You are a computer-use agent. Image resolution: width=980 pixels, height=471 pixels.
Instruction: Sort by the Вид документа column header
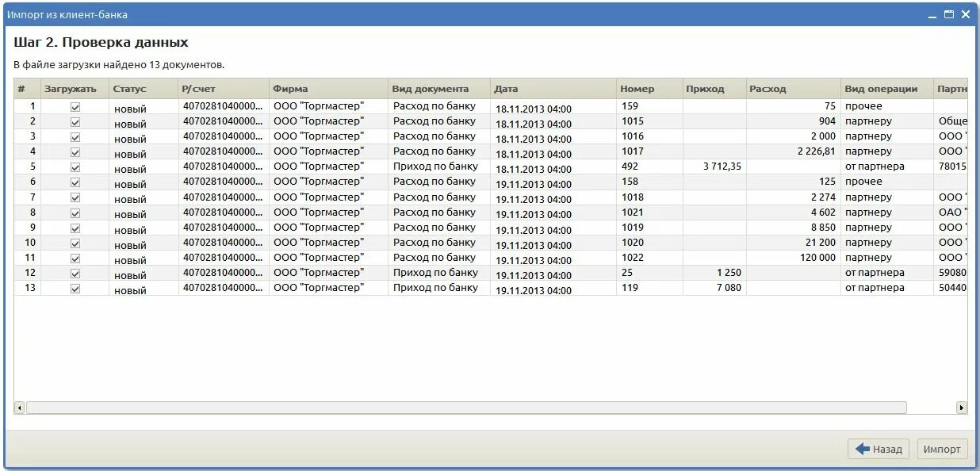(x=440, y=89)
